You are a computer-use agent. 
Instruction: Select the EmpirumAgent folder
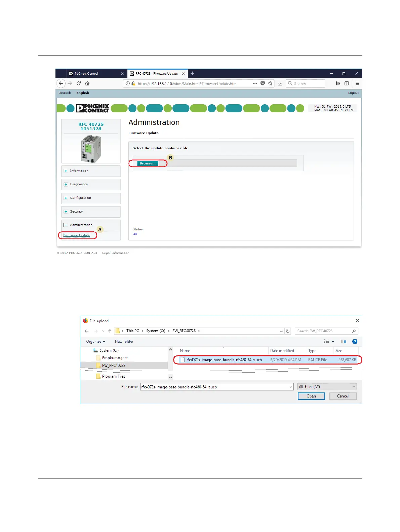pyautogui.click(x=115, y=358)
